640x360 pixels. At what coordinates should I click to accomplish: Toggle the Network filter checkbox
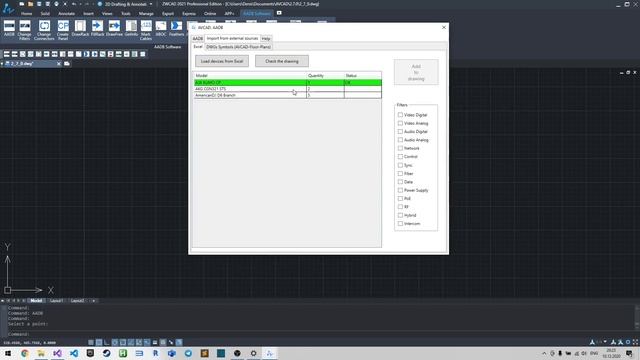pyautogui.click(x=400, y=148)
